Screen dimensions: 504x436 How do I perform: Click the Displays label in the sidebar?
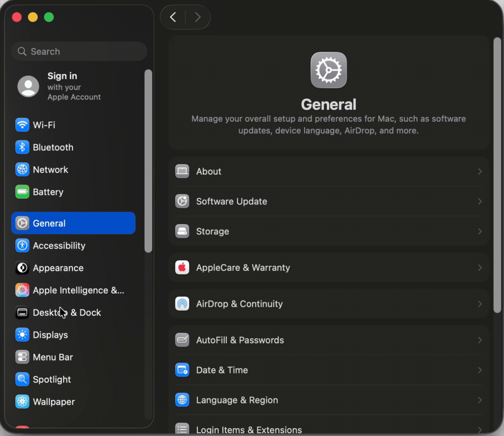coord(50,335)
